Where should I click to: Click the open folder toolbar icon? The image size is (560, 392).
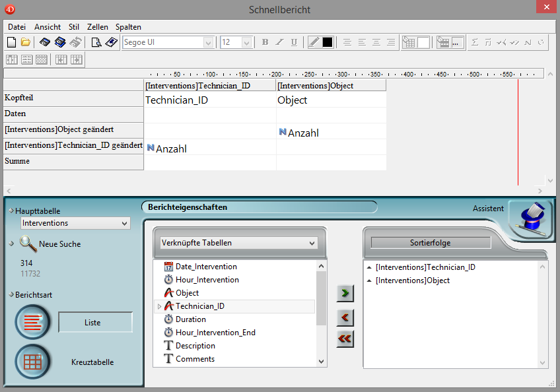click(x=26, y=42)
